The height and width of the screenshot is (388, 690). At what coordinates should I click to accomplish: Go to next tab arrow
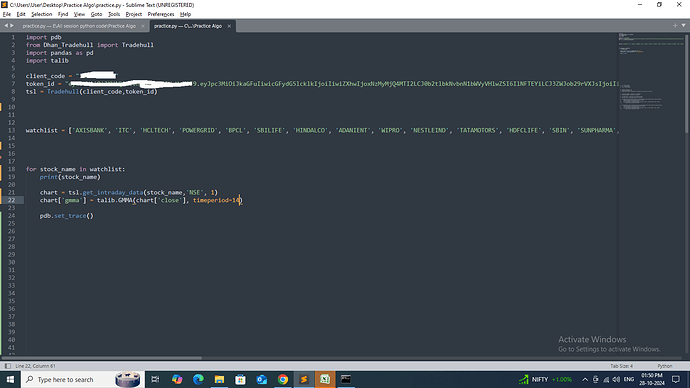(x=12, y=26)
